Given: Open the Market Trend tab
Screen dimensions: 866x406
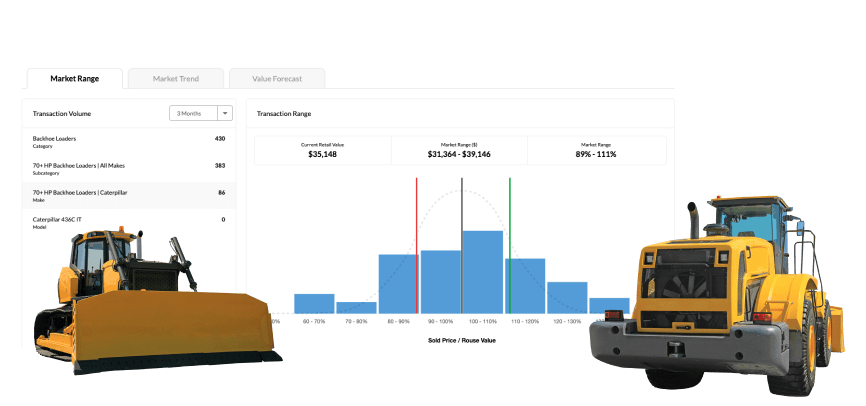Looking at the screenshot, I should point(175,78).
